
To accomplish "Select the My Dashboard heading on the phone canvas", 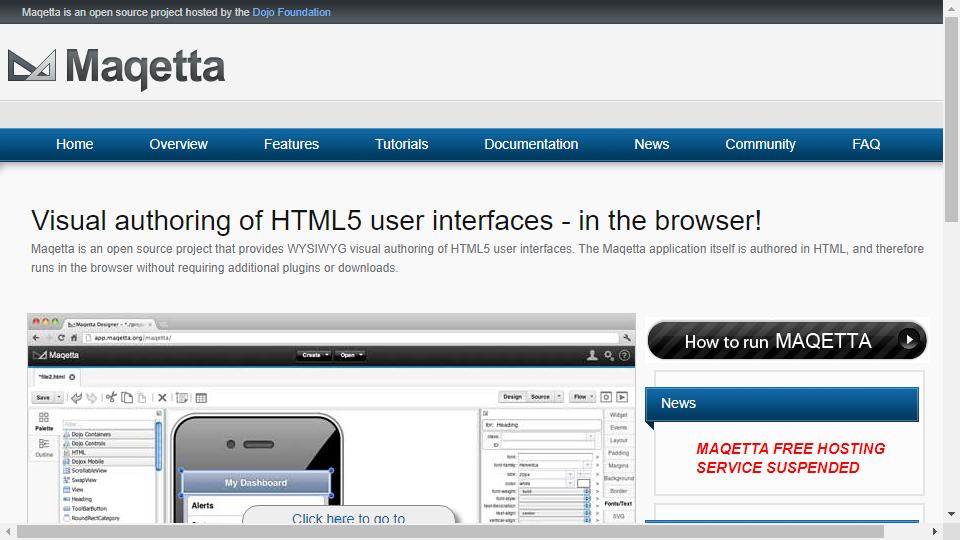I will pyautogui.click(x=256, y=482).
